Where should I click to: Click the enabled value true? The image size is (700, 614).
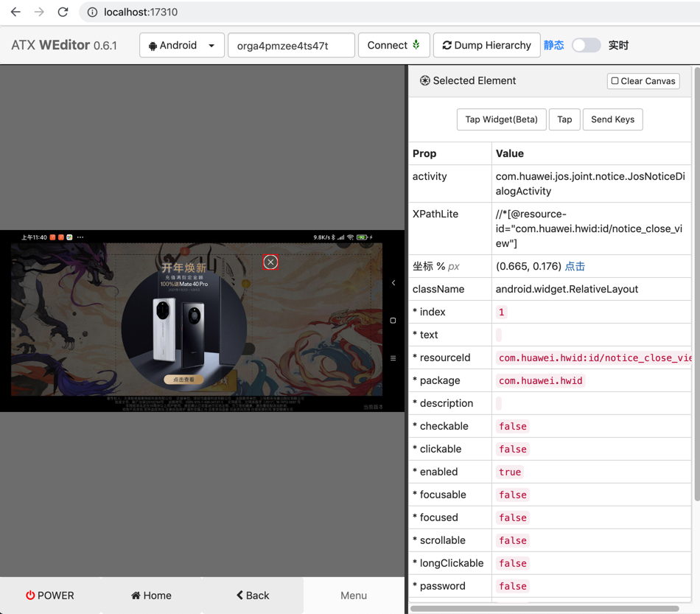pos(510,472)
